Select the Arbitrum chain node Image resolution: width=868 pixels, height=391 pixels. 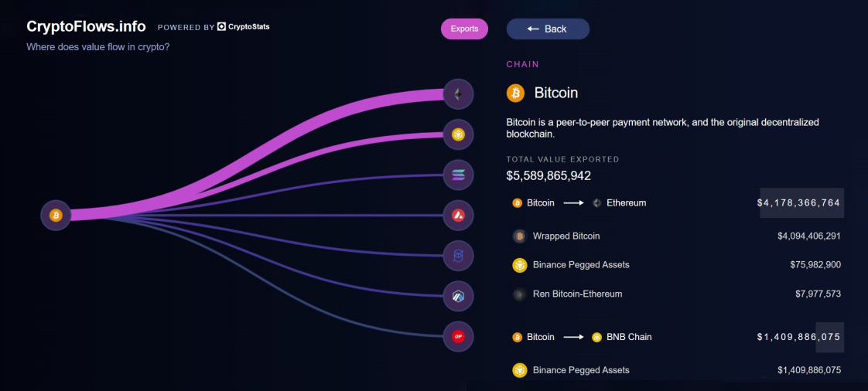coord(458,295)
